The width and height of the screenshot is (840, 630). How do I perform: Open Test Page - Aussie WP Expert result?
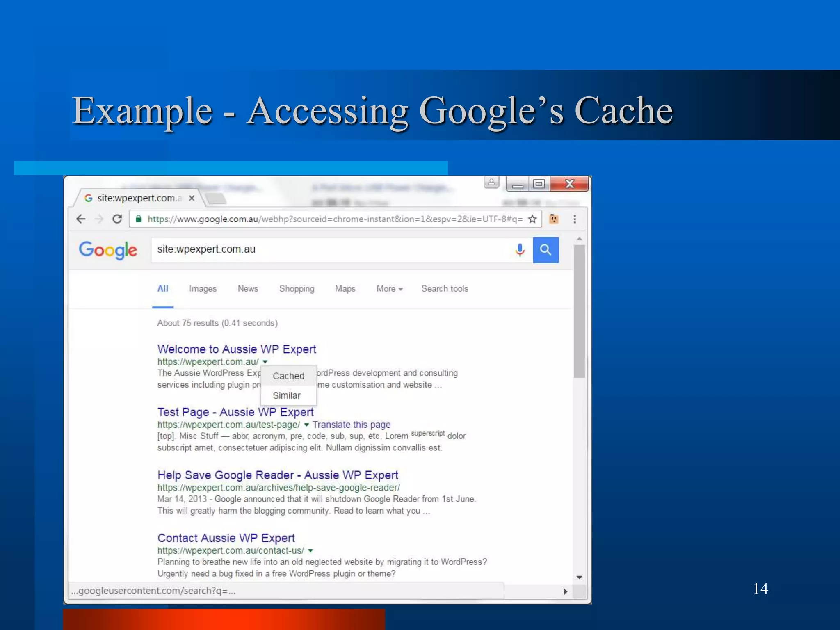235,412
